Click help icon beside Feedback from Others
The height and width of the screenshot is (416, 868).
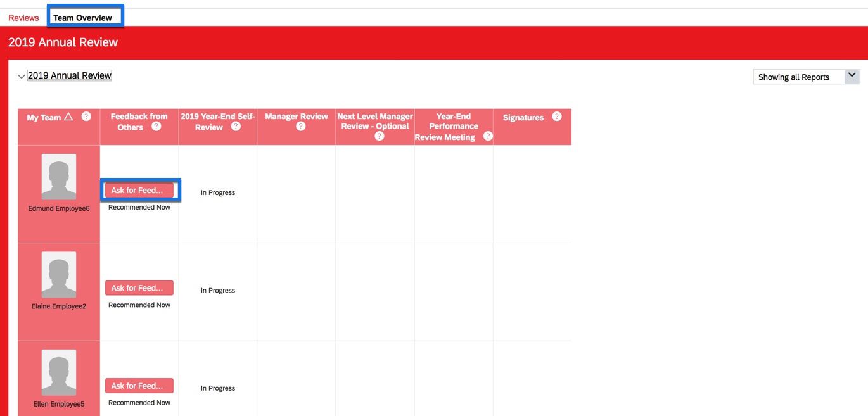tap(156, 127)
